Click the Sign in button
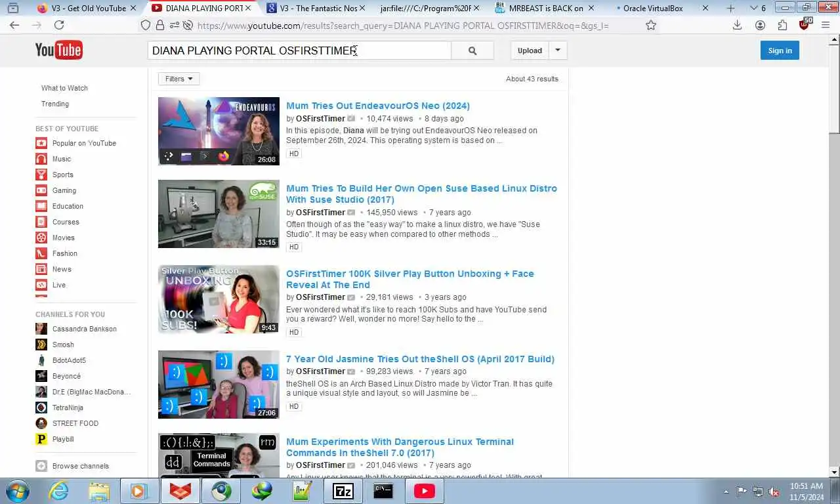 tap(780, 51)
